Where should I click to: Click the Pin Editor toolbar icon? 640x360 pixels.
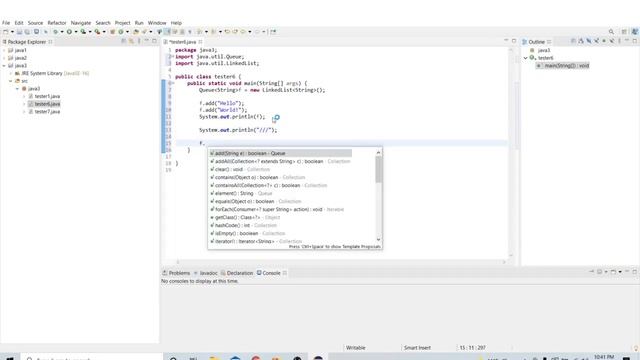(273, 32)
